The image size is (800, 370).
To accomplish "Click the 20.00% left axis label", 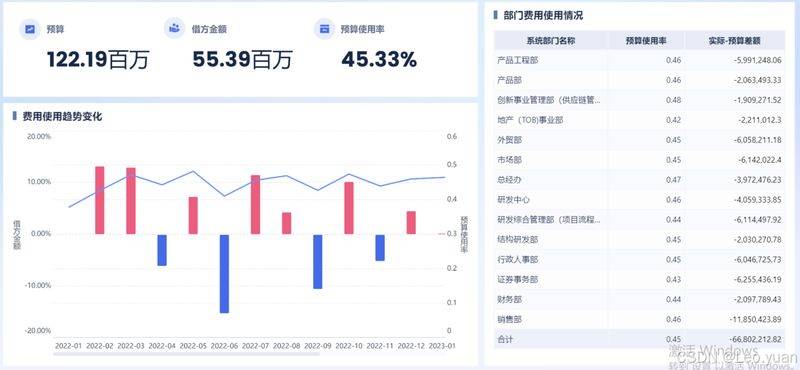I will (38, 136).
